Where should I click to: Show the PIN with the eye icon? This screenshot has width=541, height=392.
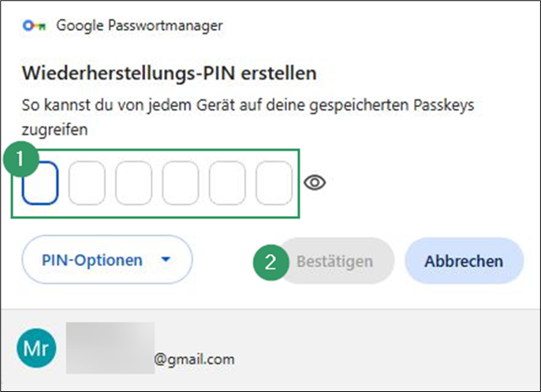click(315, 182)
